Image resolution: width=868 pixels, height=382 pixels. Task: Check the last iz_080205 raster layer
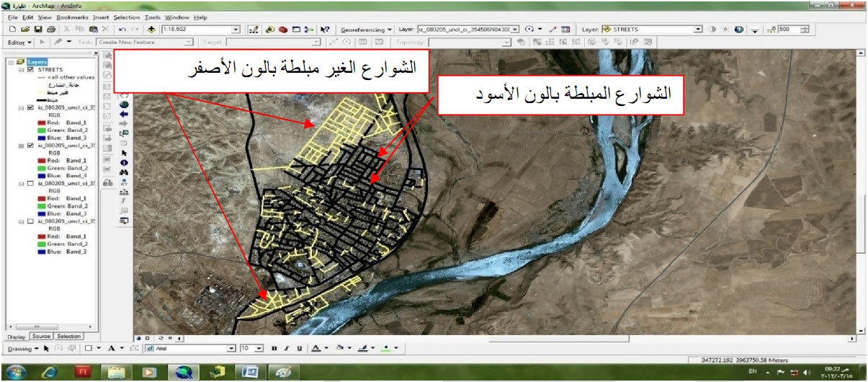pyautogui.click(x=30, y=221)
